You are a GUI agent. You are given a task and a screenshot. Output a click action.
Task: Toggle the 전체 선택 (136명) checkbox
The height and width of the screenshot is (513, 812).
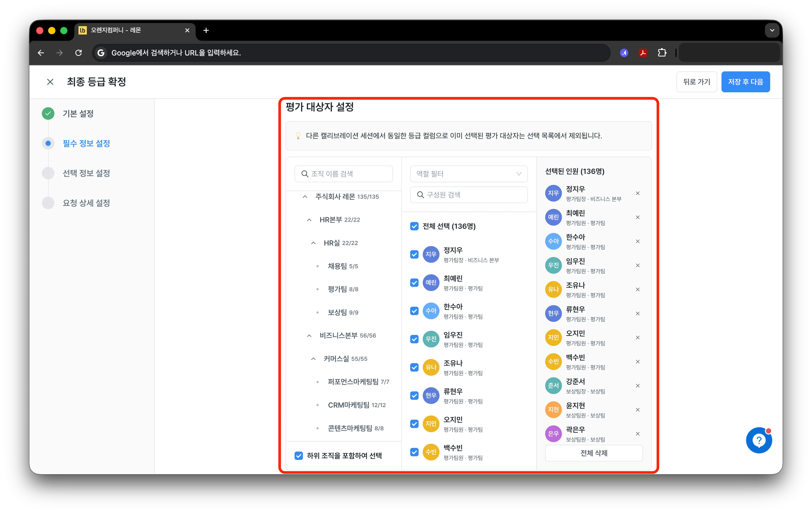(x=414, y=226)
